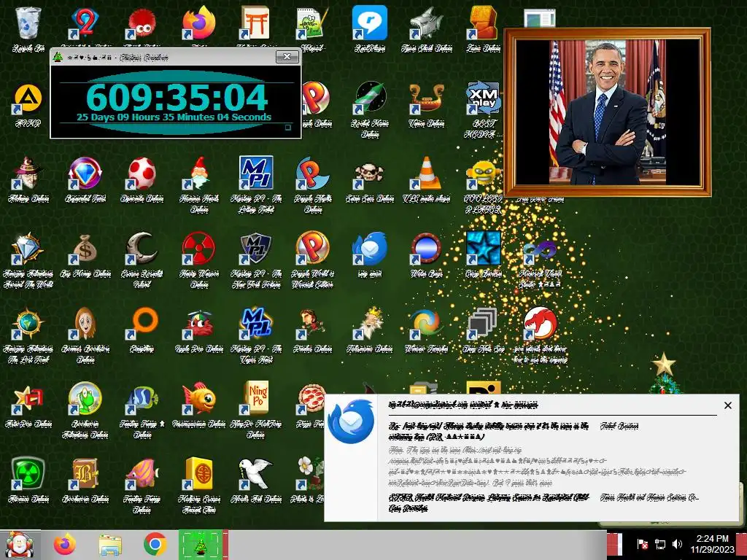Viewport: 747px width, 560px height.
Task: Launch the Water Bugs porthole shortcut
Action: (426, 249)
